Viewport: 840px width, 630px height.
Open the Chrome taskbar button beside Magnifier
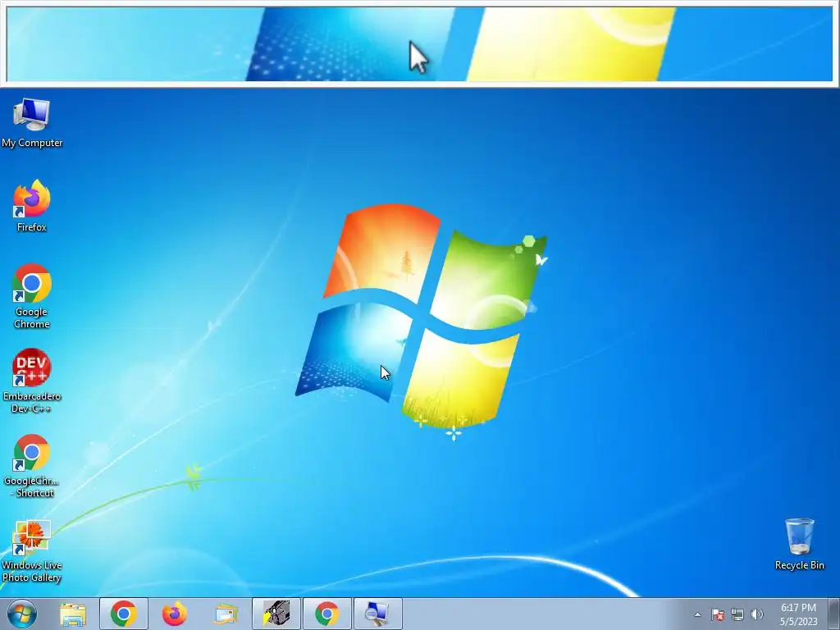coord(327,614)
